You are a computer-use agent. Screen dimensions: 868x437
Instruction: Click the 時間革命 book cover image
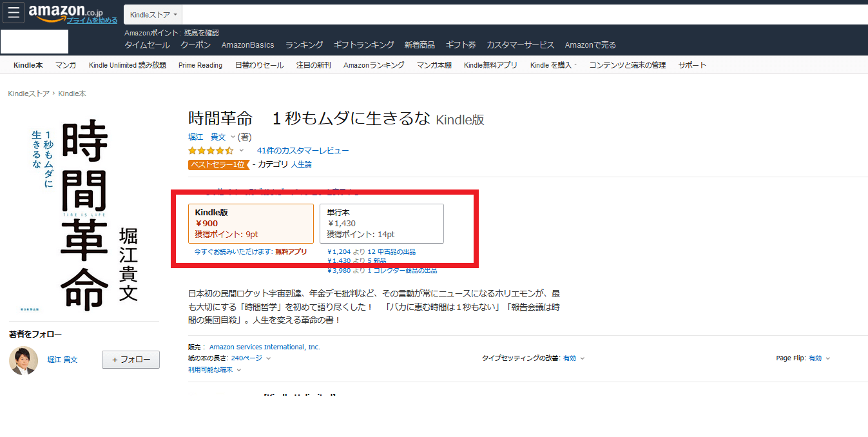pyautogui.click(x=84, y=215)
